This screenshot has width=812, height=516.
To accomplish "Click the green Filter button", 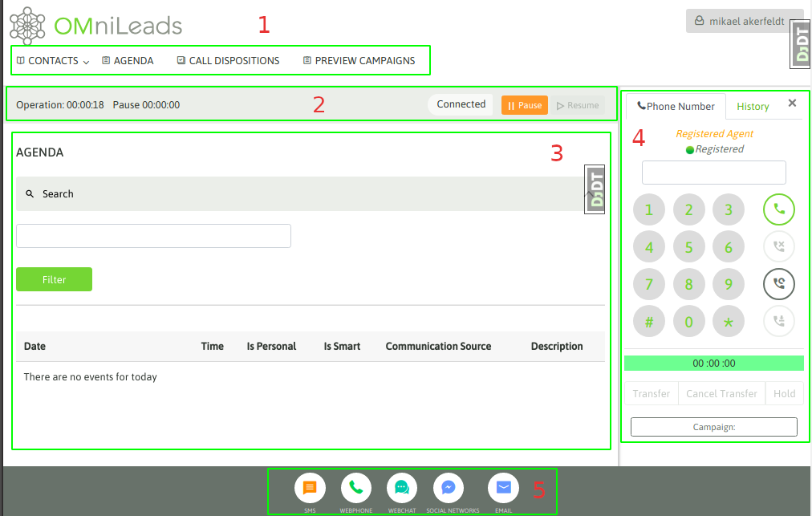I will tap(54, 279).
